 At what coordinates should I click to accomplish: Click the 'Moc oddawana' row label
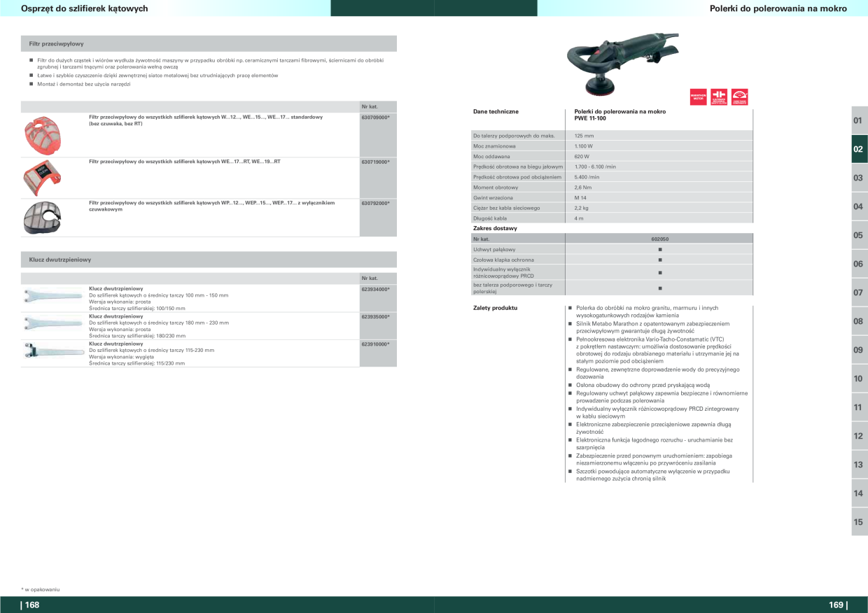(491, 157)
